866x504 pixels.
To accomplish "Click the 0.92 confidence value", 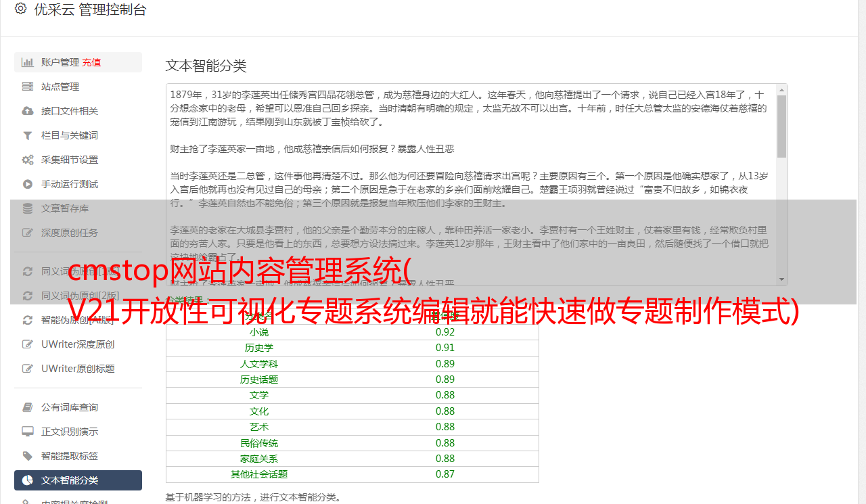I will click(445, 332).
